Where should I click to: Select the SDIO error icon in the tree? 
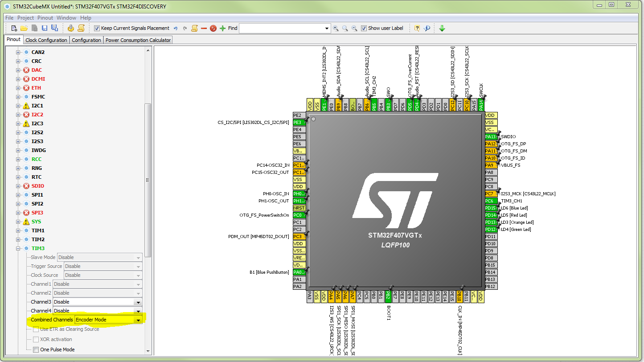click(26, 186)
